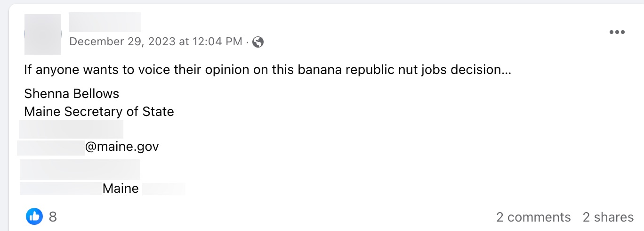The height and width of the screenshot is (231, 644).
Task: Open the blurred author name link
Action: [105, 22]
